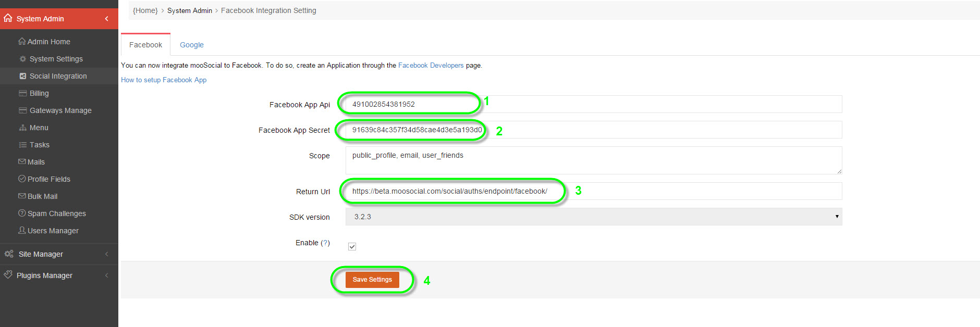Viewport: 980px width, 327px height.
Task: Click the Menu sitemap icon
Action: [22, 128]
